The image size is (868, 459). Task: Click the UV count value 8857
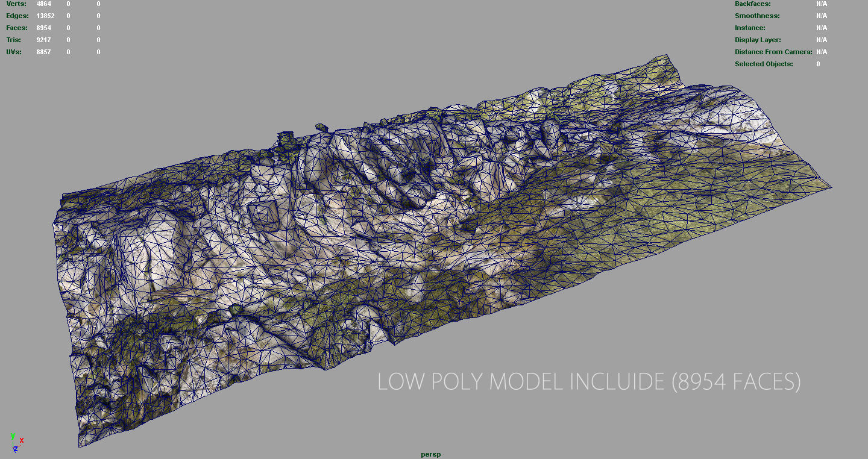pos(44,52)
